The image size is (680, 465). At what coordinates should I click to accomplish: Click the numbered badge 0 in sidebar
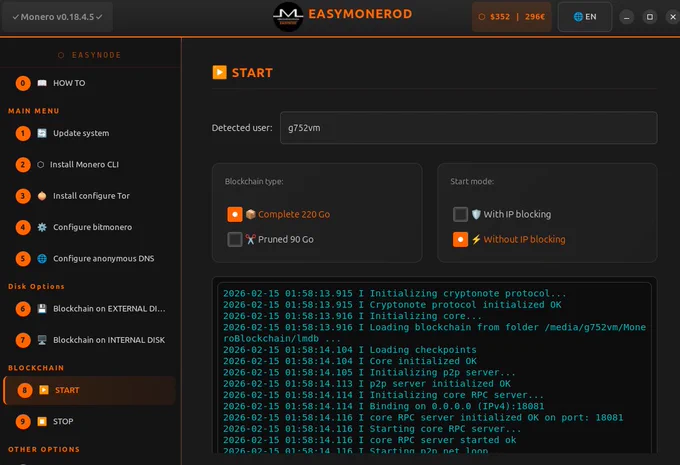[23, 83]
